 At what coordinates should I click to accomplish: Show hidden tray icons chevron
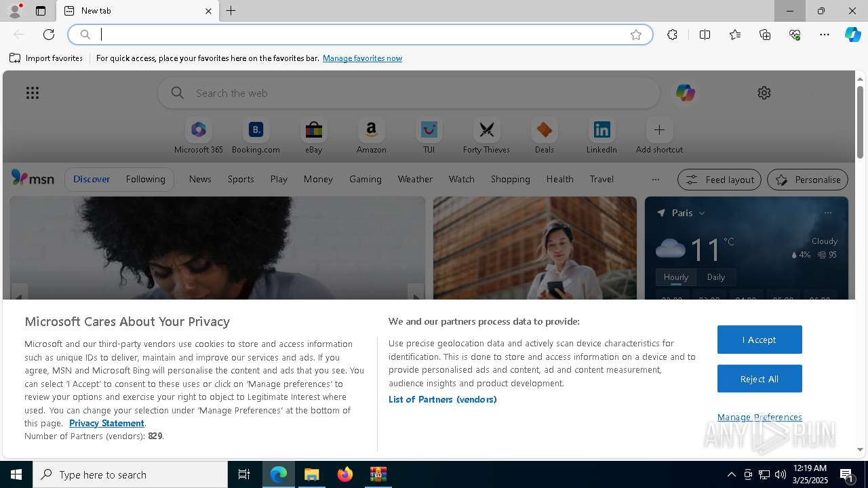point(731,474)
